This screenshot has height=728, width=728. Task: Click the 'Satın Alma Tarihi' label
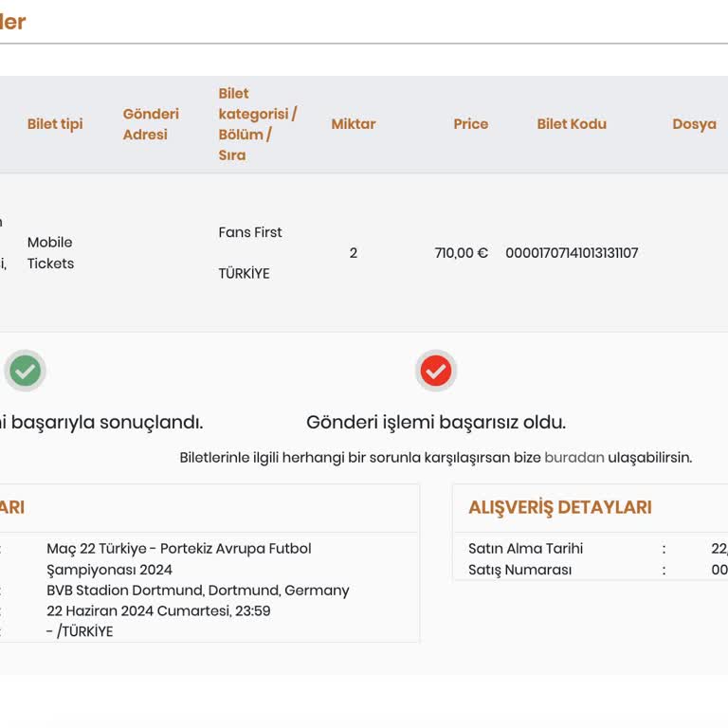point(525,548)
